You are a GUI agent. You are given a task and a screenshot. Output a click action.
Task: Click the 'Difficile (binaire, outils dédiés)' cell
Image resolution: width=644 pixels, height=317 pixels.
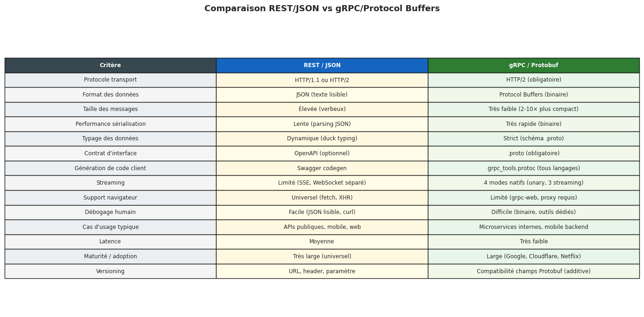[533, 213]
